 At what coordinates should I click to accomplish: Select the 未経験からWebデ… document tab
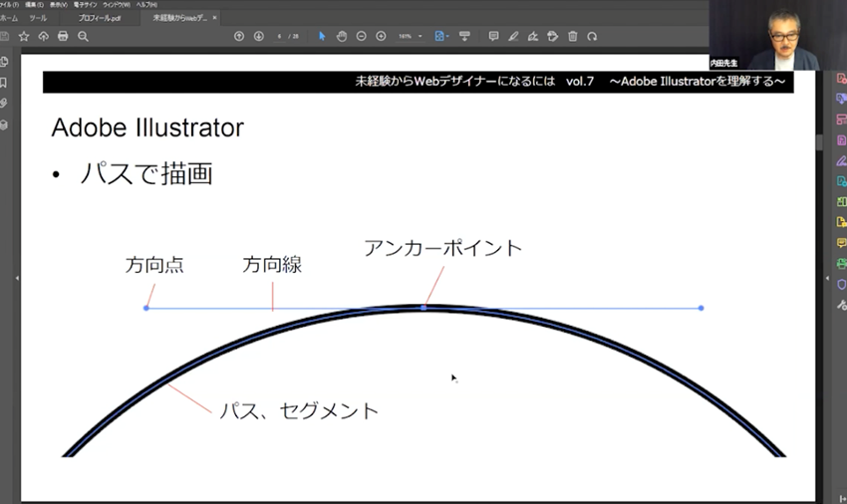point(179,18)
